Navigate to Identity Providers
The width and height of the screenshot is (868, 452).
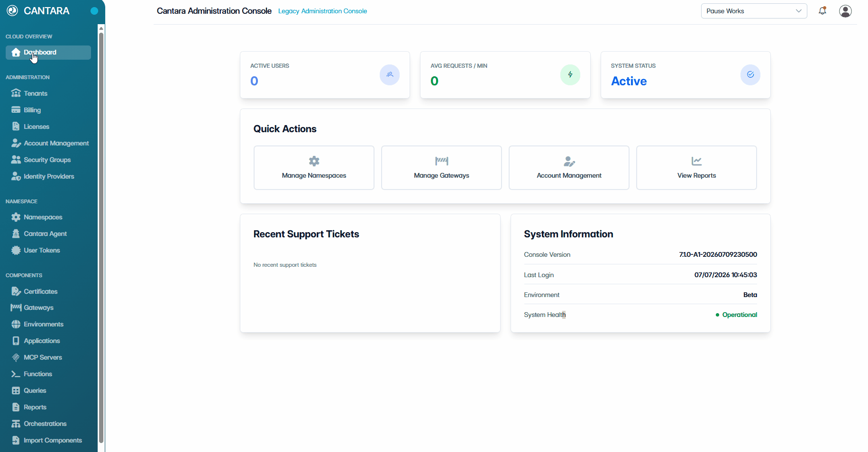pos(49,176)
